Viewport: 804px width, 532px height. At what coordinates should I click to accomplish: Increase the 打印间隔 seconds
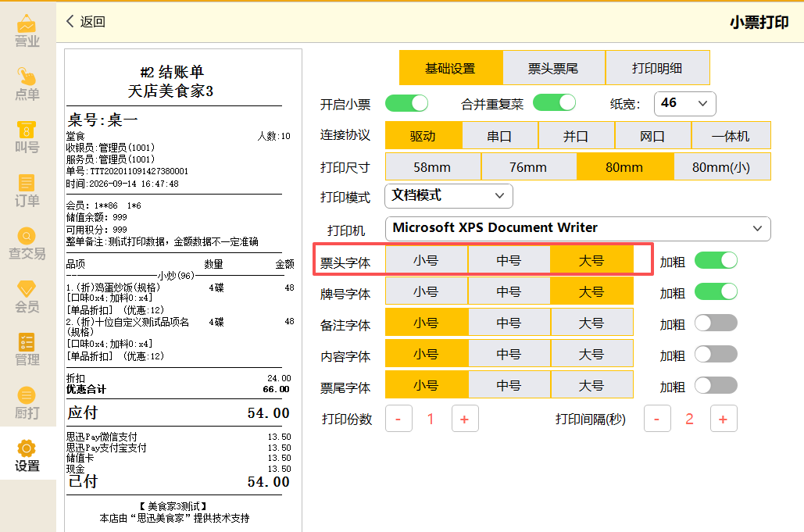click(724, 419)
